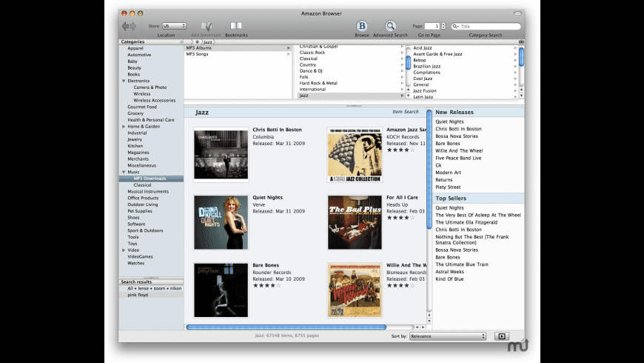Click the Page number stepper

click(x=443, y=26)
